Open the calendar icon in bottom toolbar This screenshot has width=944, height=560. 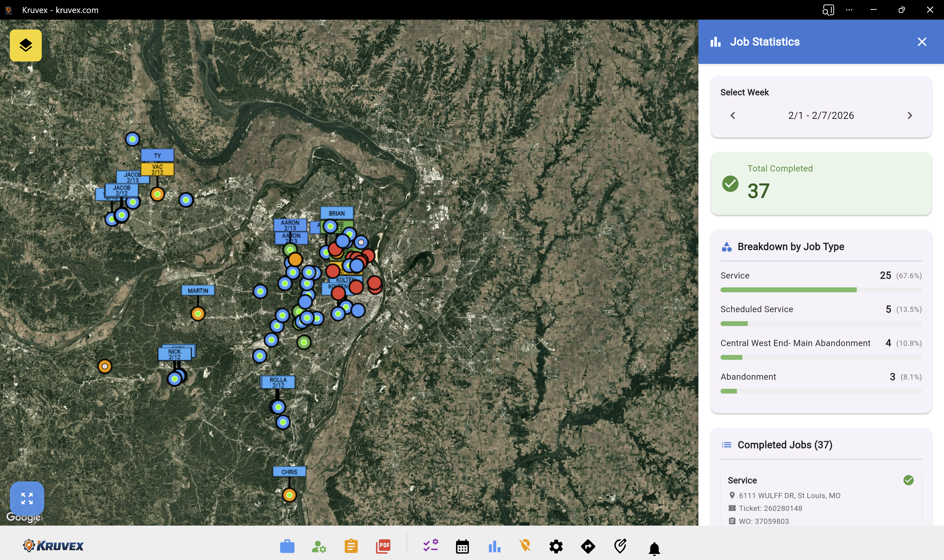pos(462,546)
